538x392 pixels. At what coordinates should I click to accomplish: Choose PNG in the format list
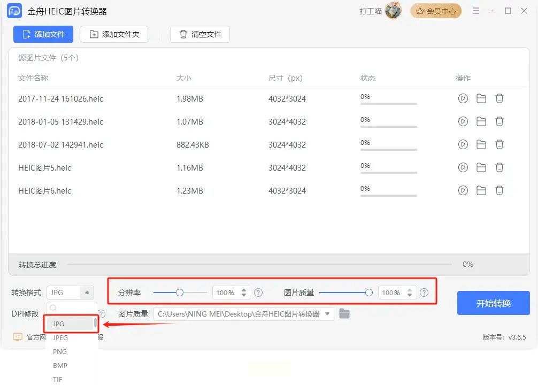point(60,351)
